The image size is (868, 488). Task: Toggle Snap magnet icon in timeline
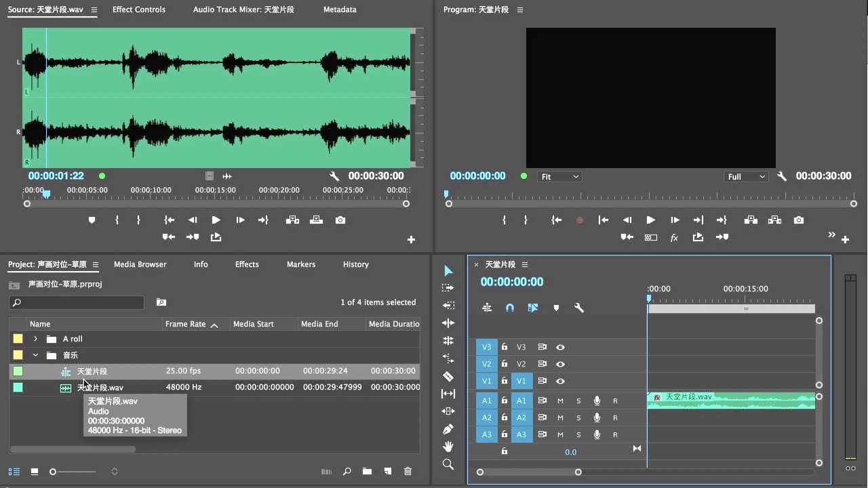click(510, 308)
